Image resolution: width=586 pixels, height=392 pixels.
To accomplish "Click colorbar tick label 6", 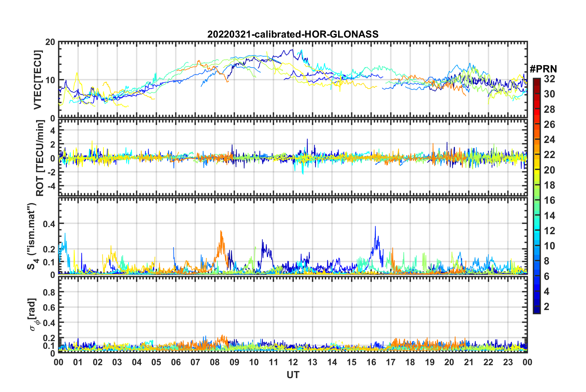I will [547, 276].
